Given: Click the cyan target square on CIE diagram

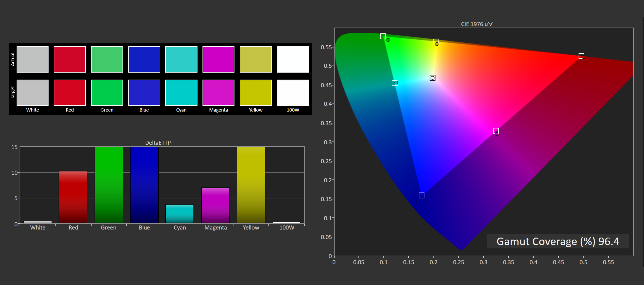Looking at the screenshot, I should [x=394, y=83].
